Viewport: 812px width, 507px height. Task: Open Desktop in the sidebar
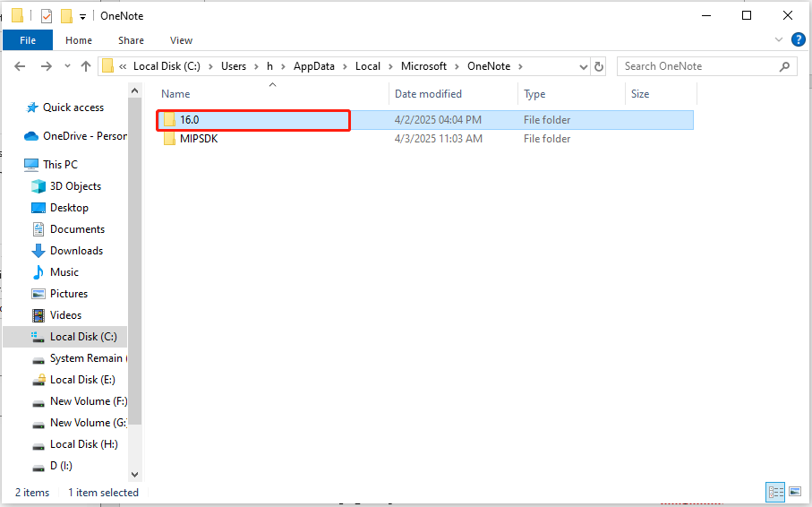tap(60, 207)
